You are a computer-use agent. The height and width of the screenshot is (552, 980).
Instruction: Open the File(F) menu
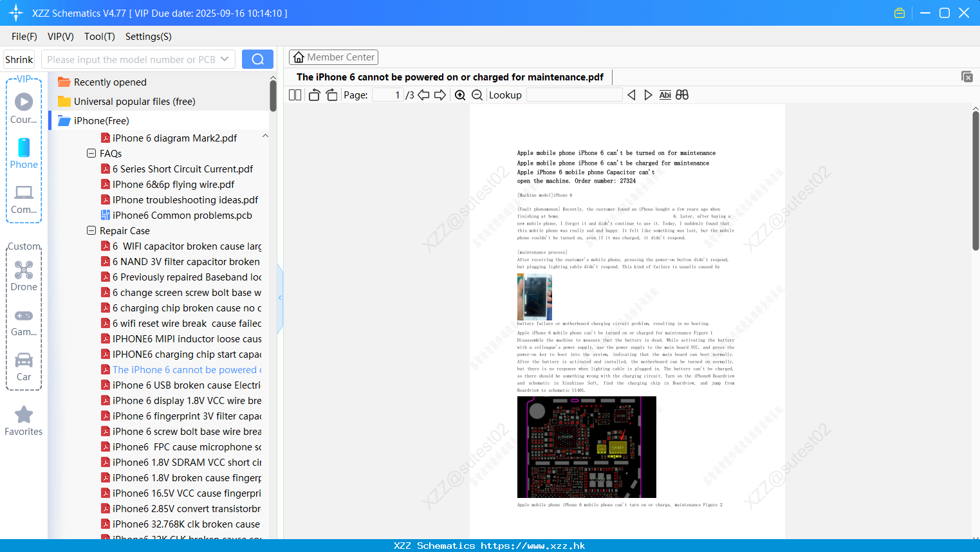point(24,37)
